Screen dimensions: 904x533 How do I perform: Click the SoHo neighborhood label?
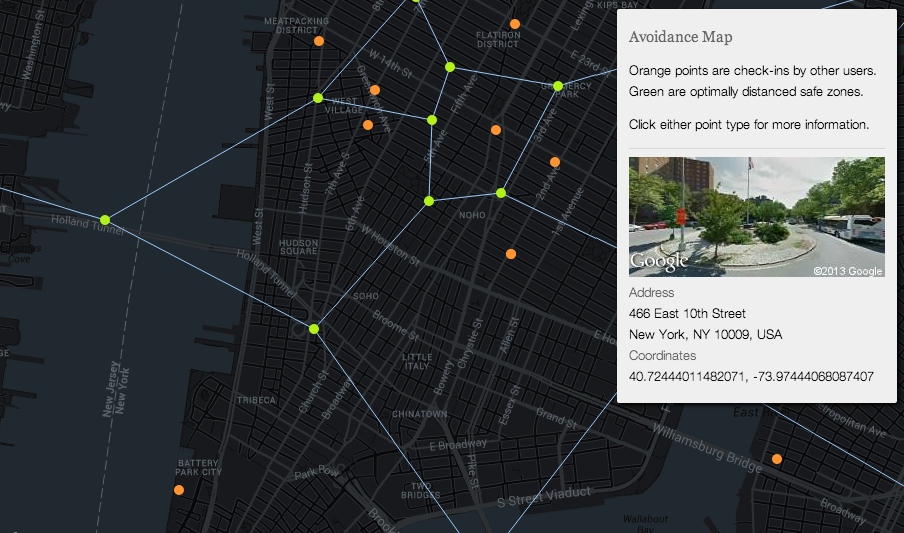pyautogui.click(x=366, y=296)
